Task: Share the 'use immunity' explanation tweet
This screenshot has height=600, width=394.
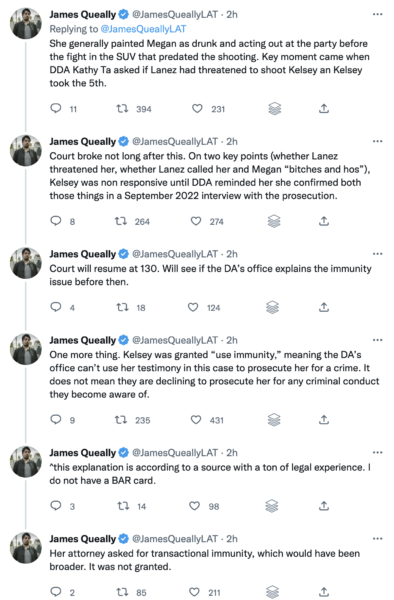Action: pos(324,420)
